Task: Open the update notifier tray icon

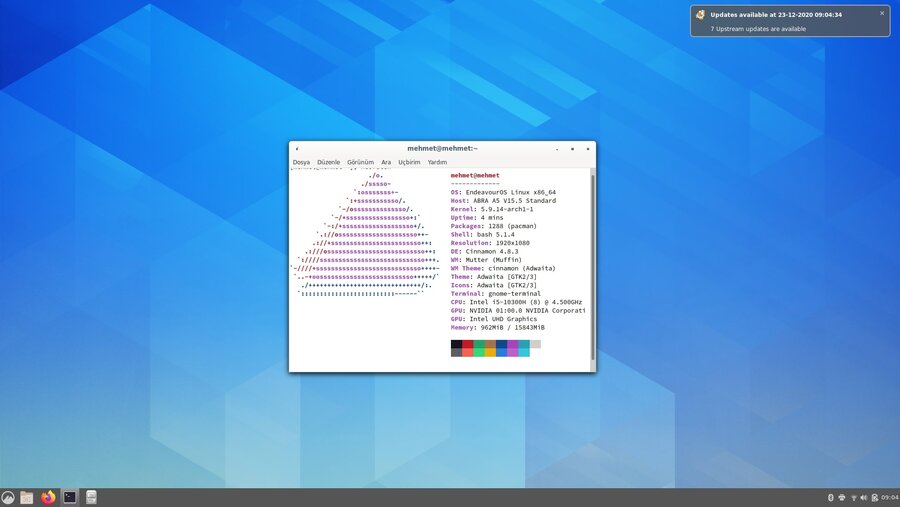Action: pyautogui.click(x=873, y=497)
